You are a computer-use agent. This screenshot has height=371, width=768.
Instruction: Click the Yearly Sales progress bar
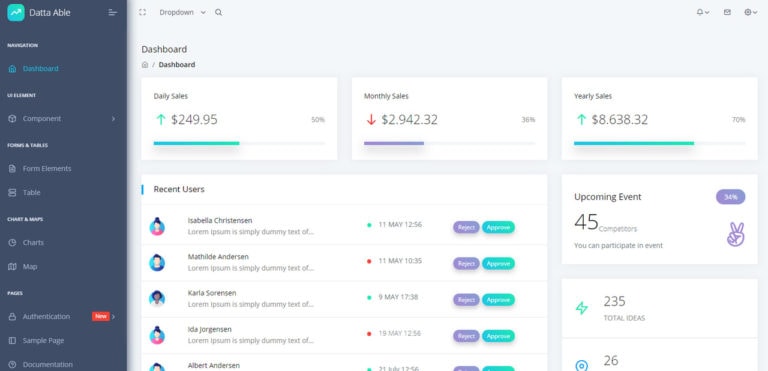click(659, 143)
